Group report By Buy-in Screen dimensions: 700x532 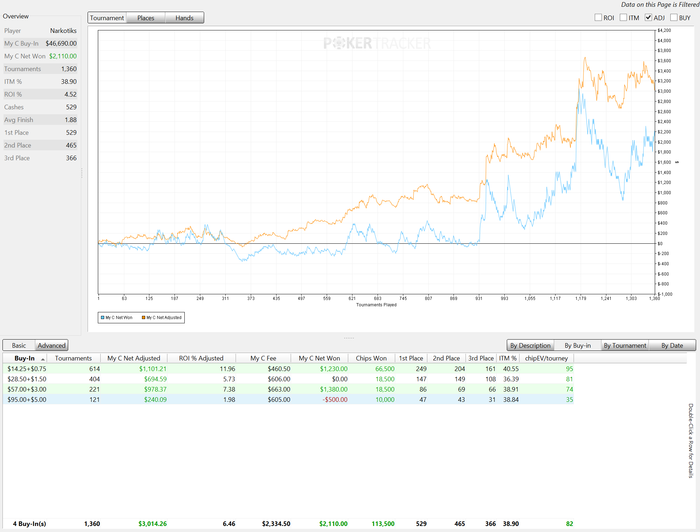pos(578,345)
